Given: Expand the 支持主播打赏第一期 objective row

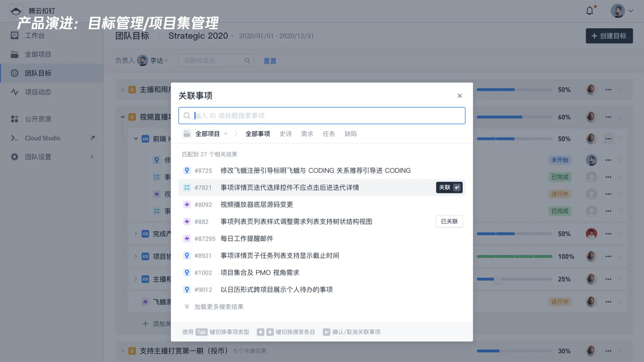Looking at the screenshot, I should pyautogui.click(x=123, y=351).
